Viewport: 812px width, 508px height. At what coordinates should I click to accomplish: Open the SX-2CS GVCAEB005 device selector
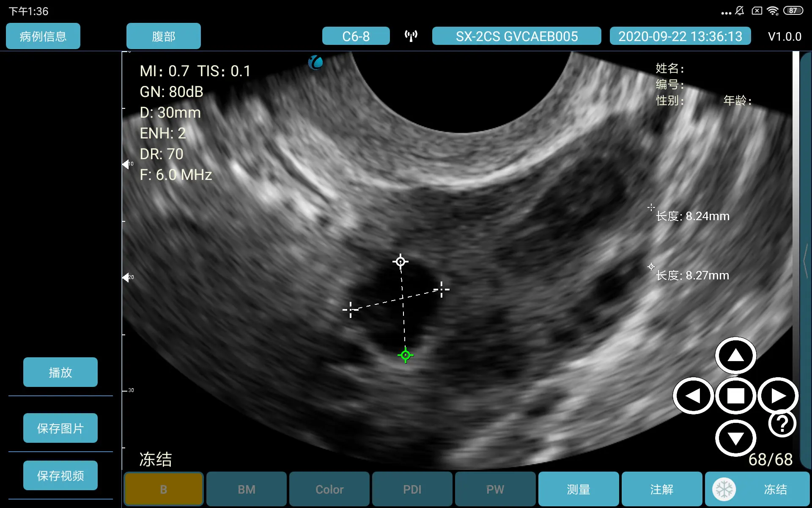[516, 36]
